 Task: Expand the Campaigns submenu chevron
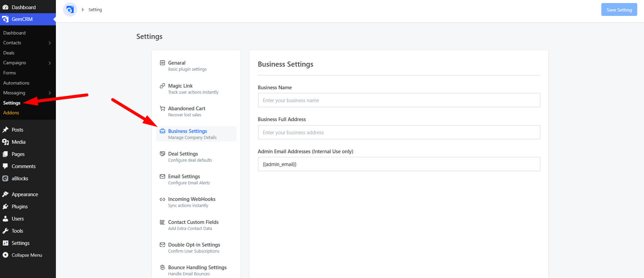coord(50,63)
